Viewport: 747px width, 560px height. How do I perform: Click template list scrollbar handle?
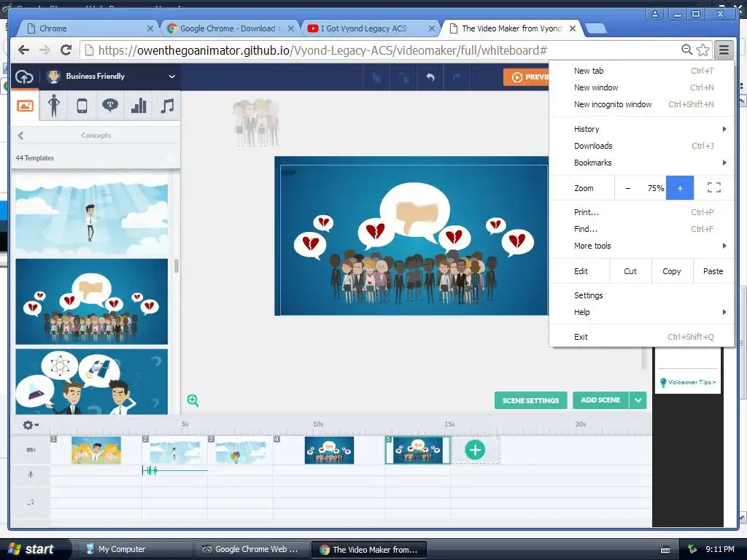tap(177, 265)
